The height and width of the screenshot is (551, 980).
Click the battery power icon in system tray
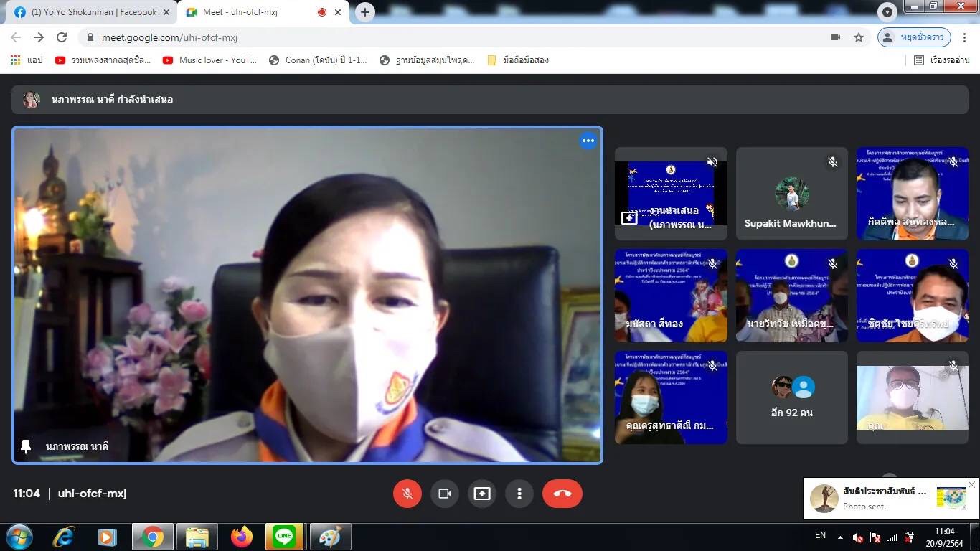point(910,537)
